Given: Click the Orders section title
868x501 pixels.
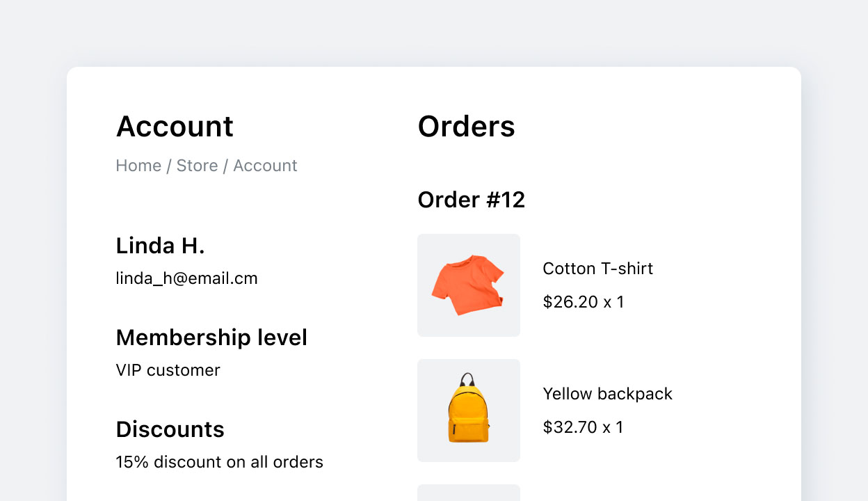Looking at the screenshot, I should coord(466,127).
